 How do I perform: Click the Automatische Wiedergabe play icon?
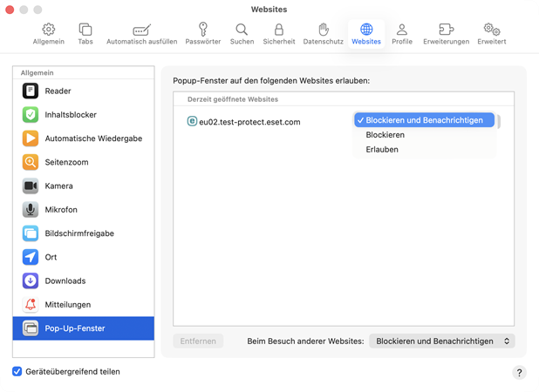click(31, 139)
